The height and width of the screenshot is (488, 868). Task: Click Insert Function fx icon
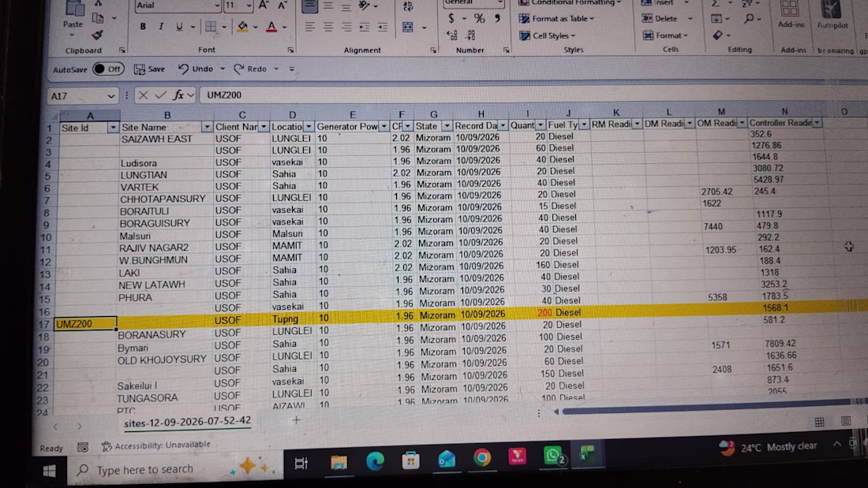pyautogui.click(x=178, y=95)
